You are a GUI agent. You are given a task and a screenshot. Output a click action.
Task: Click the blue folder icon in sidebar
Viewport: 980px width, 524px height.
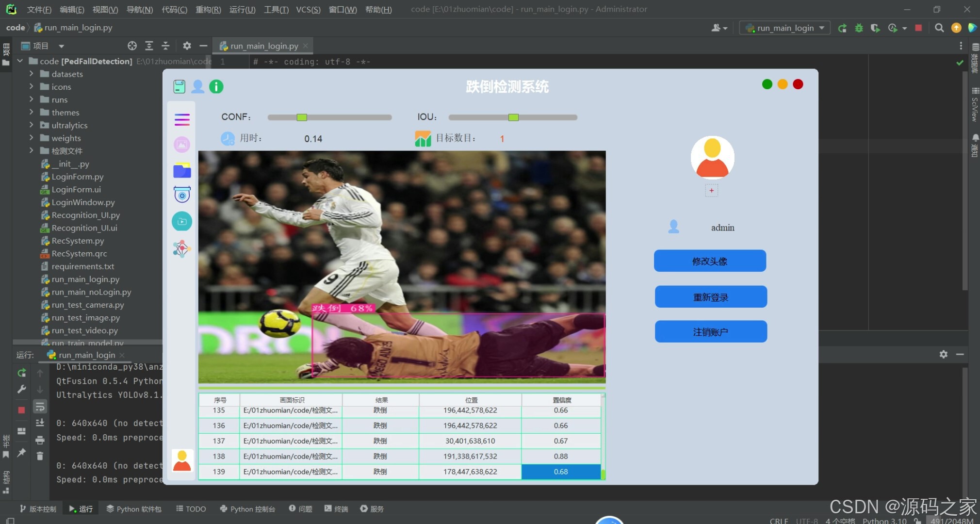click(x=182, y=171)
